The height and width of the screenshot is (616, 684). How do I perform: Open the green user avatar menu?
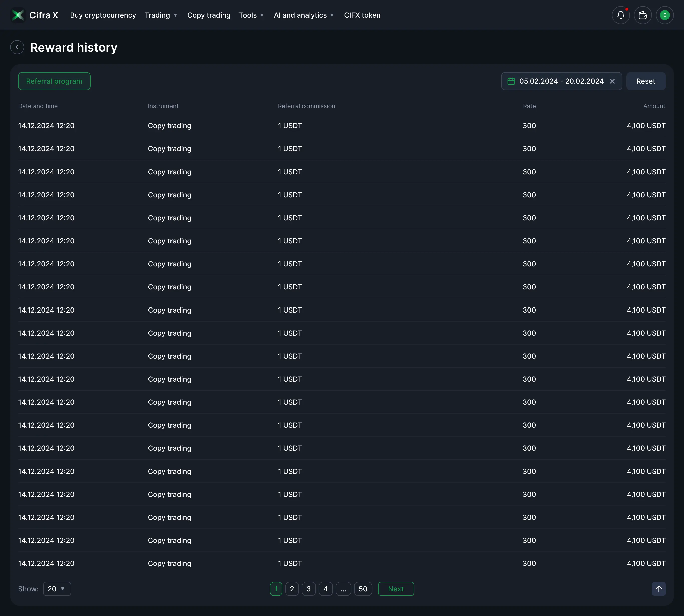tap(664, 15)
